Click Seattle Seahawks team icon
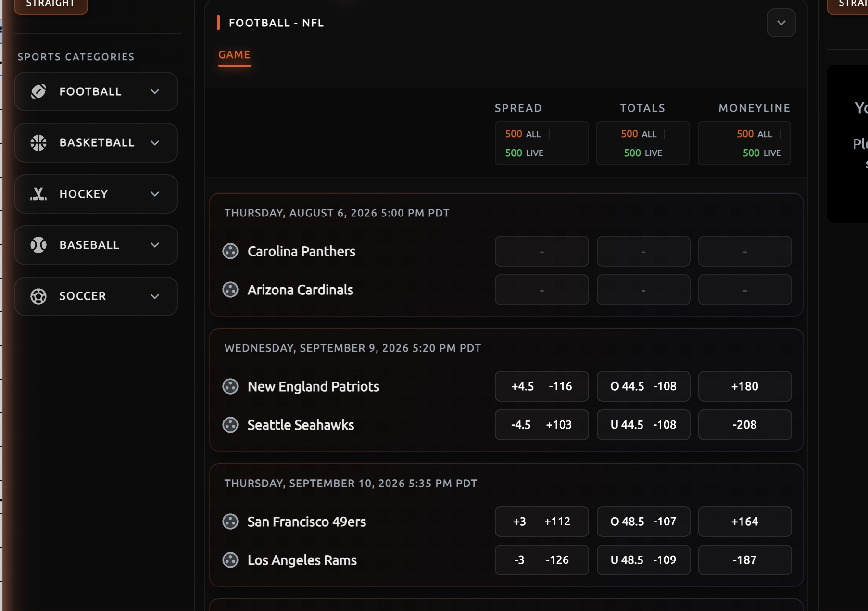The image size is (868, 611). pos(230,425)
